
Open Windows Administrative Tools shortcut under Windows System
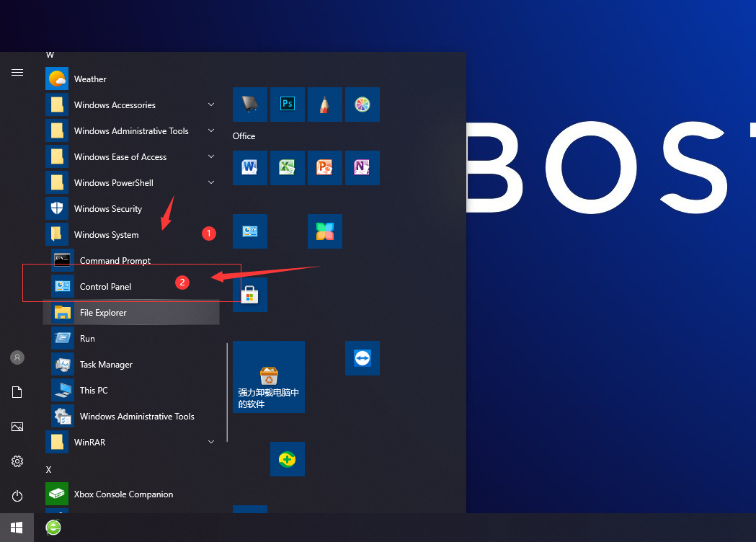pos(131,417)
